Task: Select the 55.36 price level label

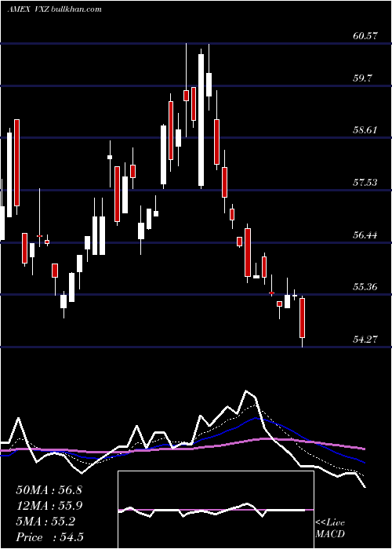Action: tap(365, 287)
